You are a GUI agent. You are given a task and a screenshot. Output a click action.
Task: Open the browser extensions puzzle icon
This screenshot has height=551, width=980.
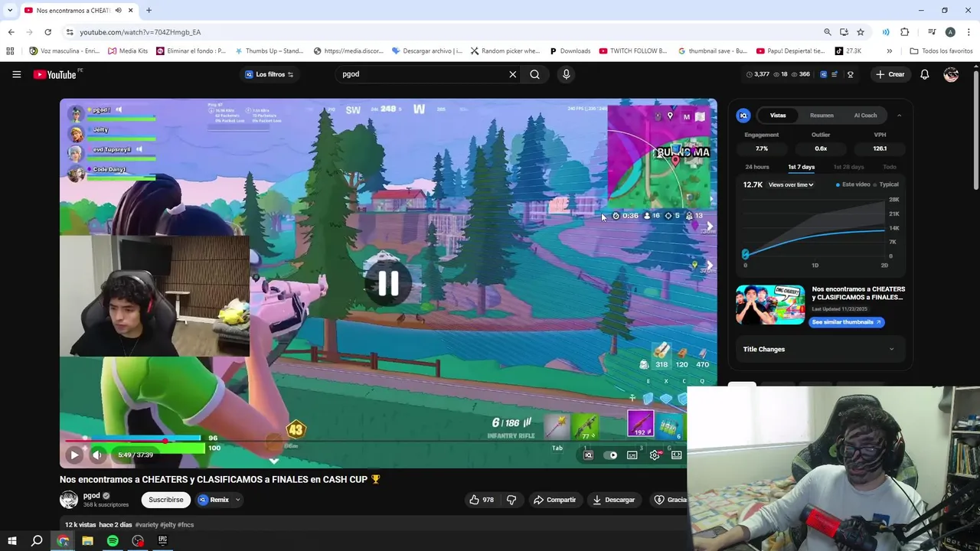click(x=905, y=32)
